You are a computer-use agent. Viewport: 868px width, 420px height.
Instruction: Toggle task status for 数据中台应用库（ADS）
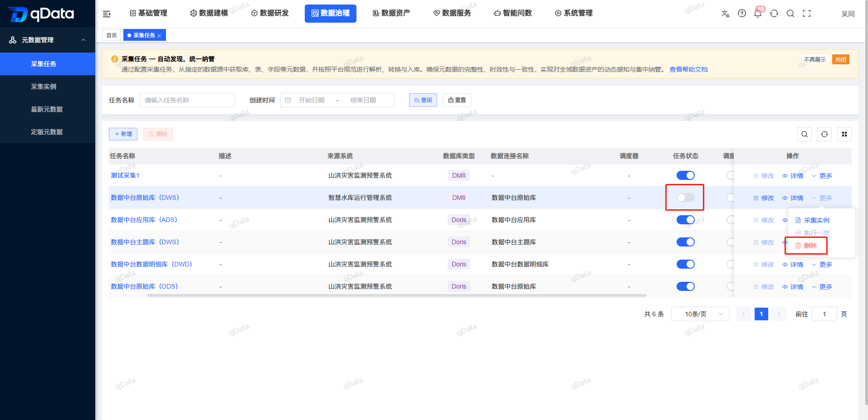click(685, 220)
